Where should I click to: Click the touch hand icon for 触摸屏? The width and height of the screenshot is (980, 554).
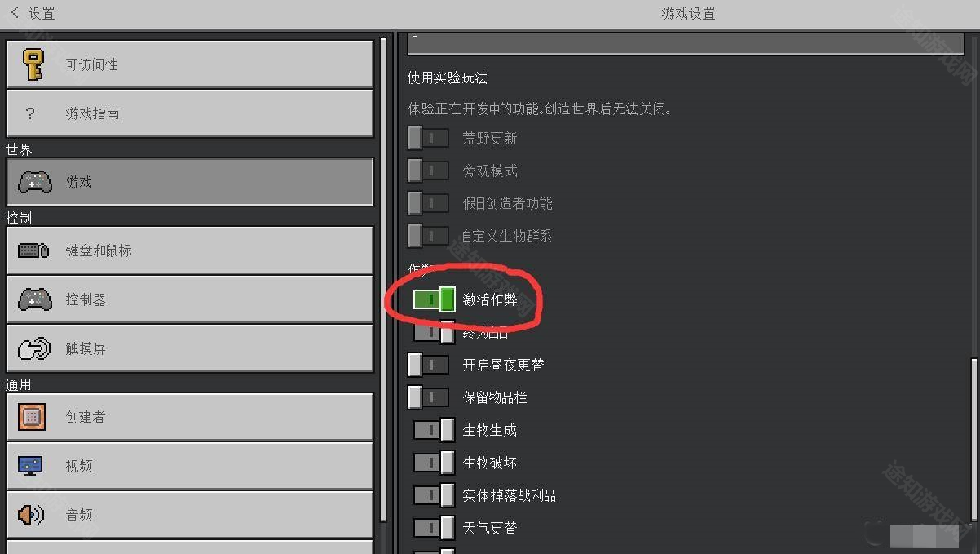pyautogui.click(x=34, y=348)
